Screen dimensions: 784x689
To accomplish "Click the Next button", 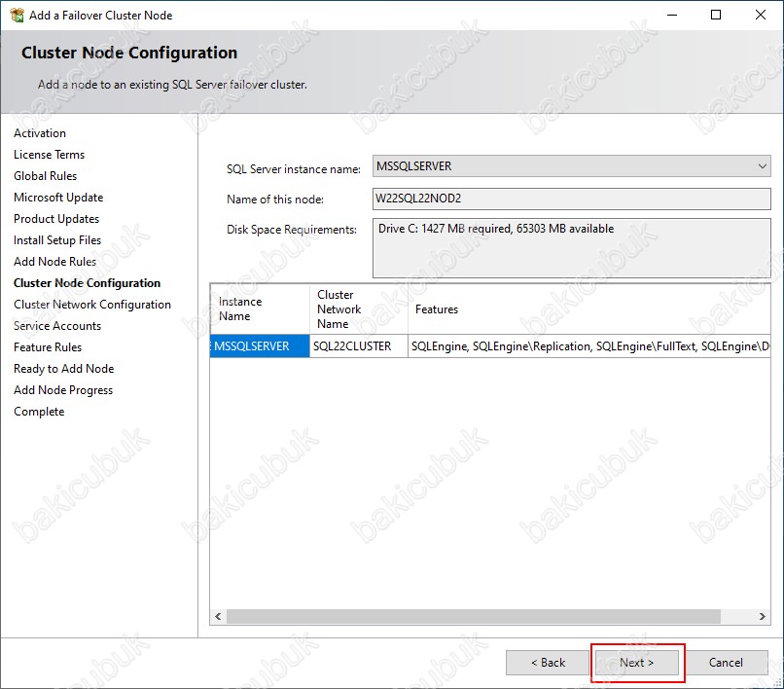I will (636, 663).
